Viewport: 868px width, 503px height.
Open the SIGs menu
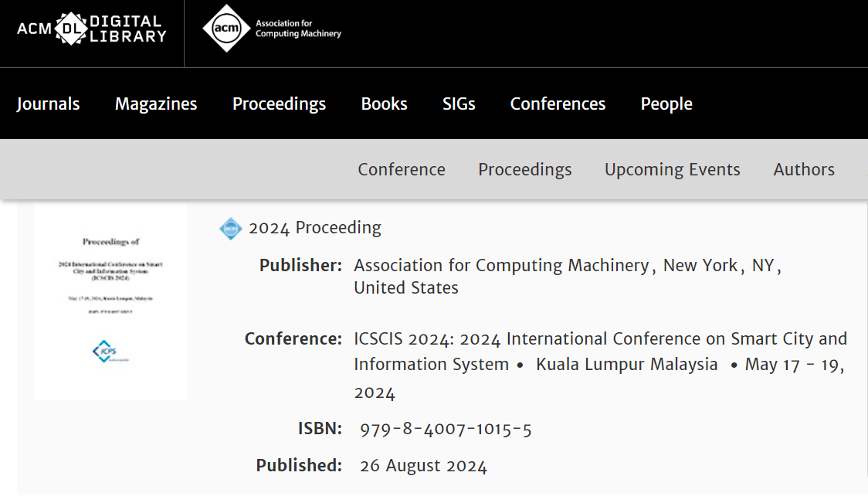(459, 104)
